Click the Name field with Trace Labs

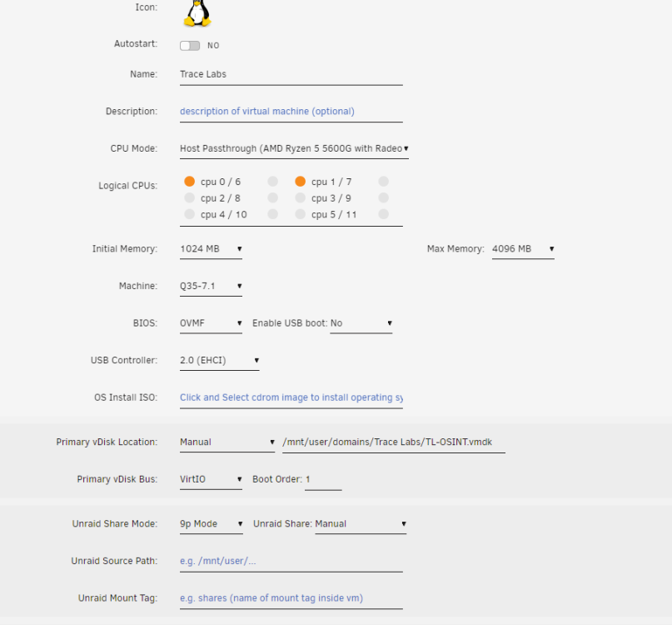click(x=291, y=74)
